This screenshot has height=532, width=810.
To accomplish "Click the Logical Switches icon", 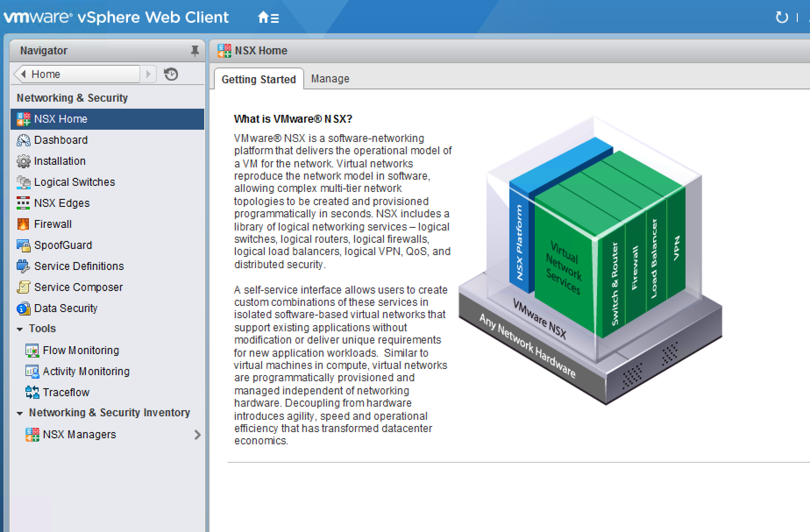I will tap(24, 182).
